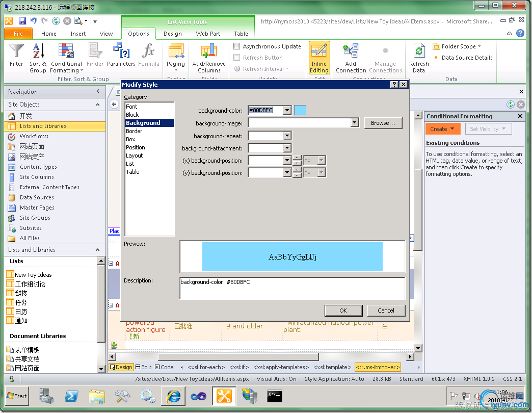Screen dimensions: 532x413
Task: Click background-color swatch
Action: pos(300,110)
